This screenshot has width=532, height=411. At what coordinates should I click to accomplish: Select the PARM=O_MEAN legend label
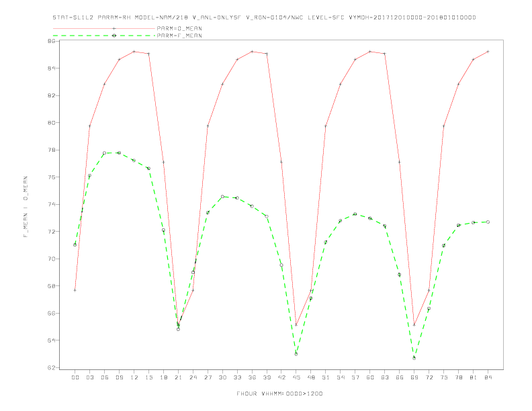pyautogui.click(x=179, y=28)
